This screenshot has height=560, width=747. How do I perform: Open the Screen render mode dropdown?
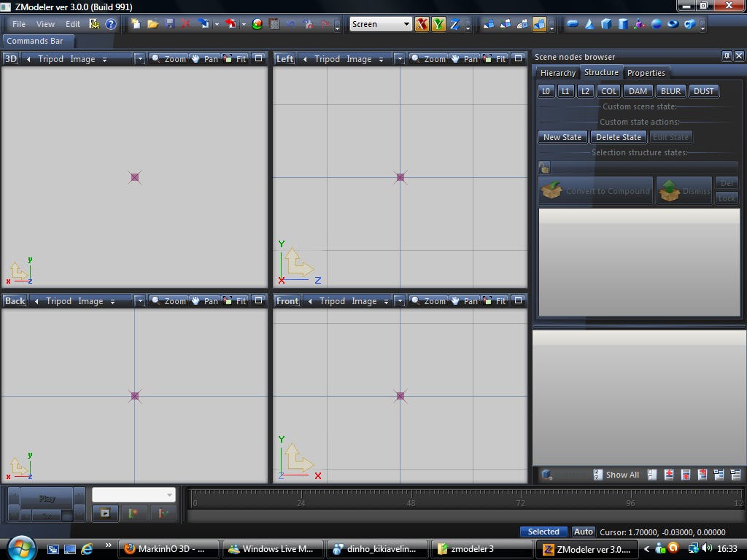pos(407,24)
